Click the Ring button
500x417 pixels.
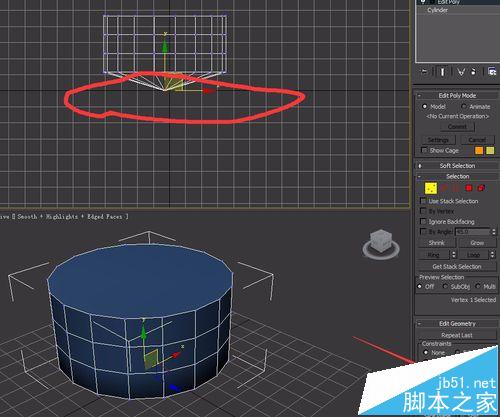click(x=434, y=255)
